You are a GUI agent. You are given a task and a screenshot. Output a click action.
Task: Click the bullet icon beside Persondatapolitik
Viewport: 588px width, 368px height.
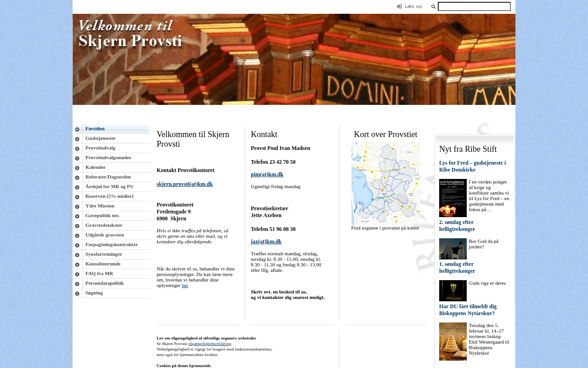(77, 284)
